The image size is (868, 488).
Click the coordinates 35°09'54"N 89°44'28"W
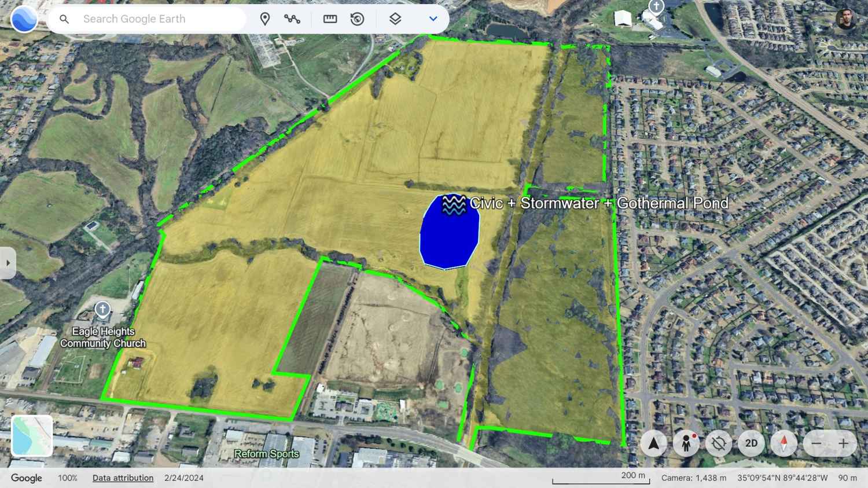782,478
